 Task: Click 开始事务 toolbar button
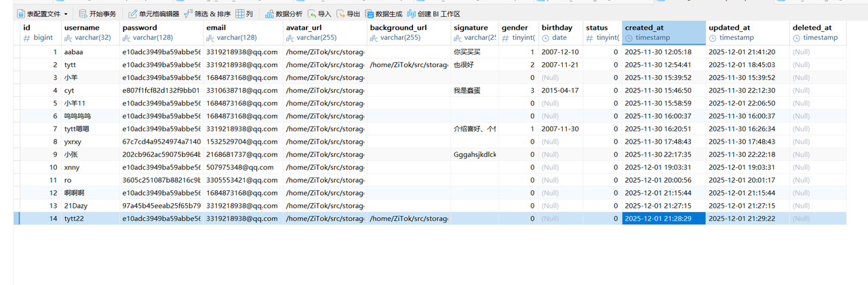click(x=98, y=14)
